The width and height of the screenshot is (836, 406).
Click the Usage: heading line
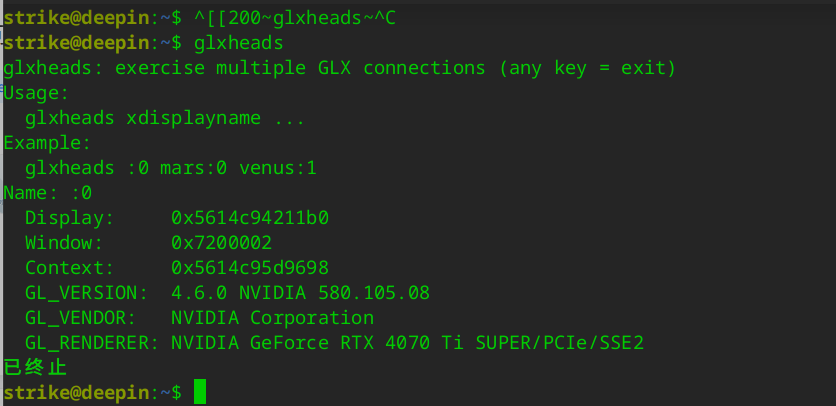click(36, 93)
